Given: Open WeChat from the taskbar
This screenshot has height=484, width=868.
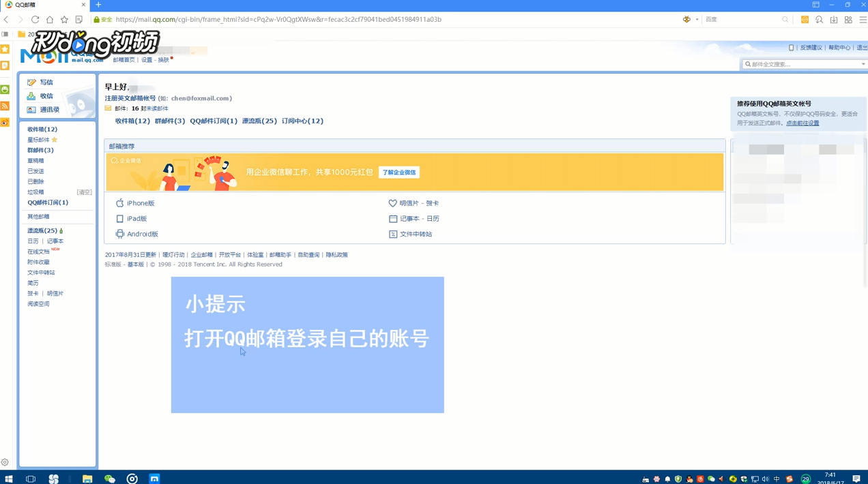Looking at the screenshot, I should 110,479.
